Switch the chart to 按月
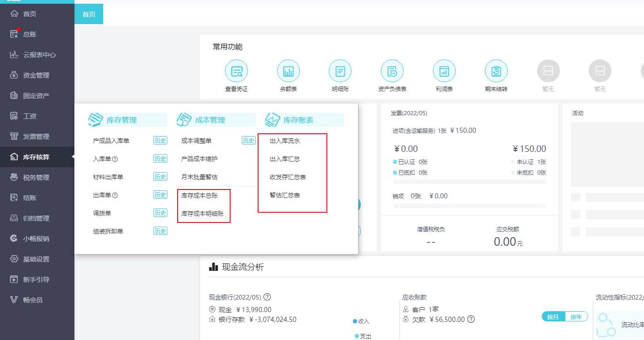This screenshot has width=644, height=340. pos(553,317)
